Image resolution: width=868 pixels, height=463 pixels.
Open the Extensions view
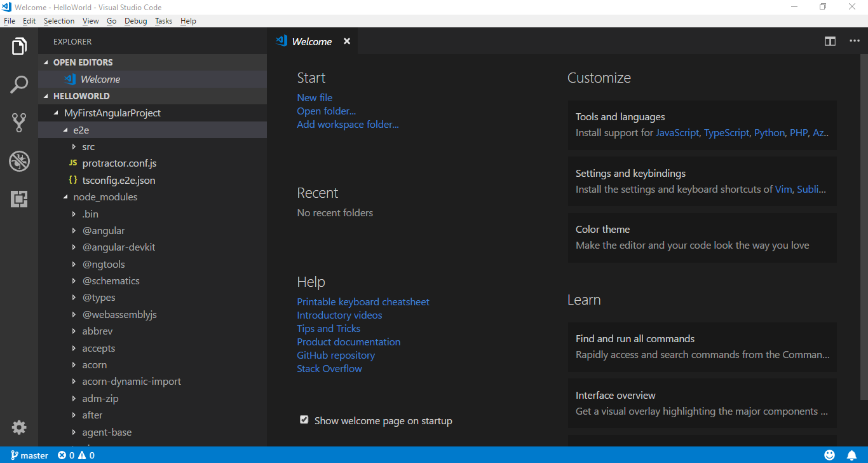click(19, 199)
